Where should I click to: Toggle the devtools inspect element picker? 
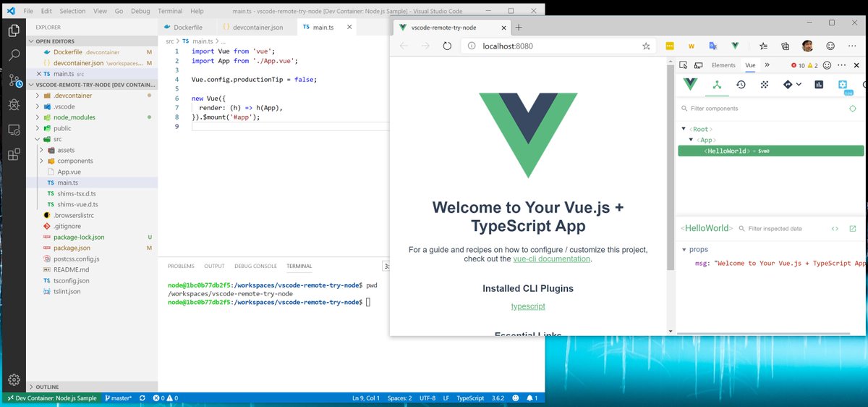pos(684,65)
